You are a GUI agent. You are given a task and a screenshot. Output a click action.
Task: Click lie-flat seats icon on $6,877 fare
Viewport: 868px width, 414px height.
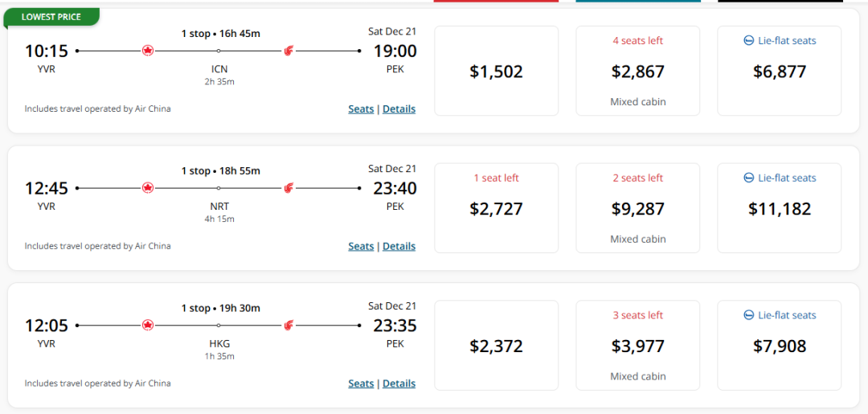(x=748, y=41)
